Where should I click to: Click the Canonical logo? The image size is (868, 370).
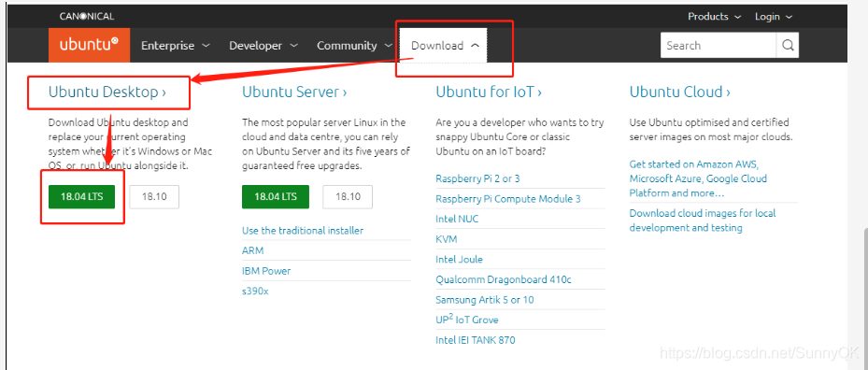(x=87, y=16)
